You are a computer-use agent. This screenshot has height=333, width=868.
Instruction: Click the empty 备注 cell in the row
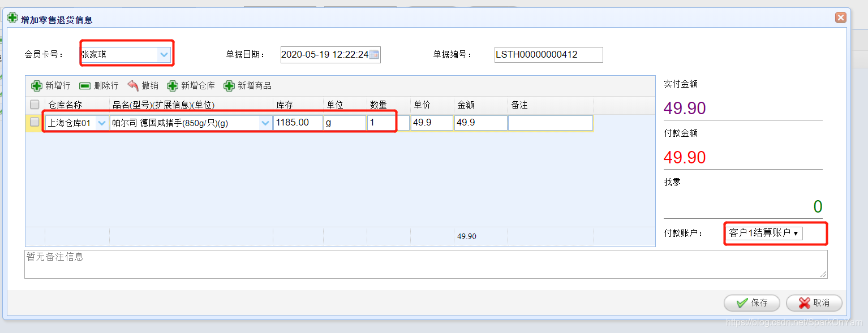[x=551, y=123]
